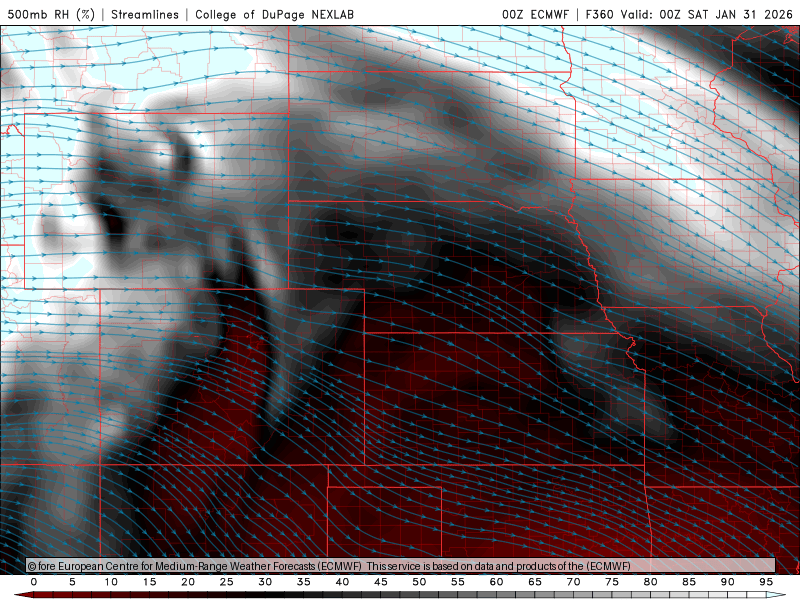The image size is (800, 600).
Task: Select the "00Z ECMWF" model label
Action: tap(535, 14)
